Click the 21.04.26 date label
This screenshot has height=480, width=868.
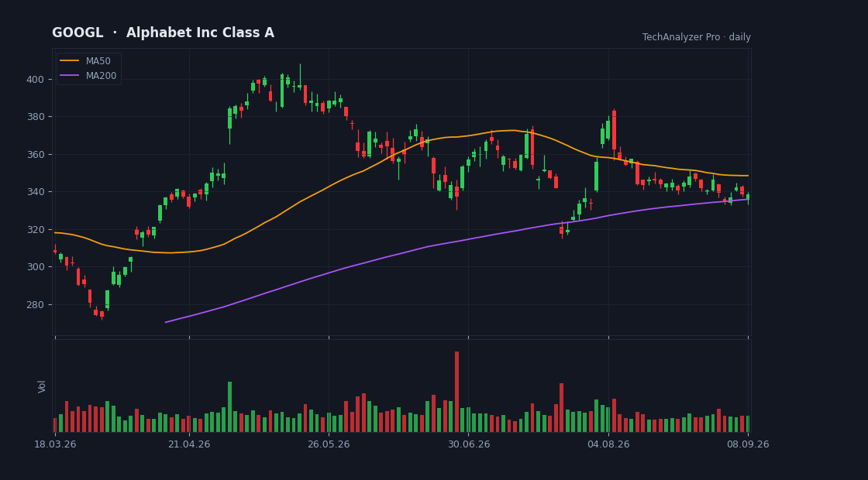click(189, 444)
